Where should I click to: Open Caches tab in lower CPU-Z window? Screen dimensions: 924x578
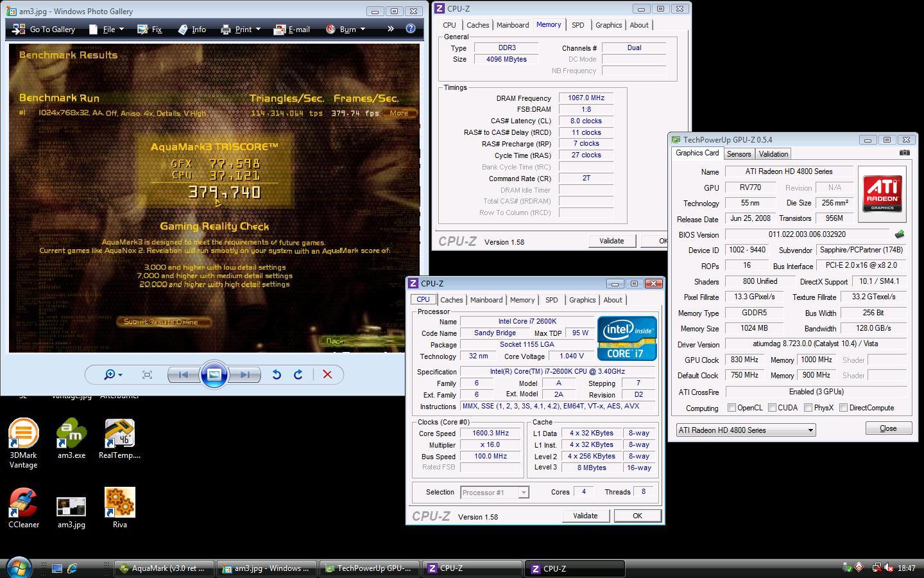pyautogui.click(x=452, y=300)
